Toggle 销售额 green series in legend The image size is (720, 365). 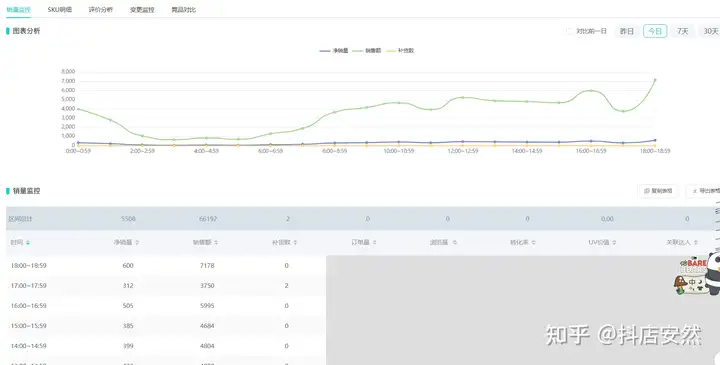367,51
